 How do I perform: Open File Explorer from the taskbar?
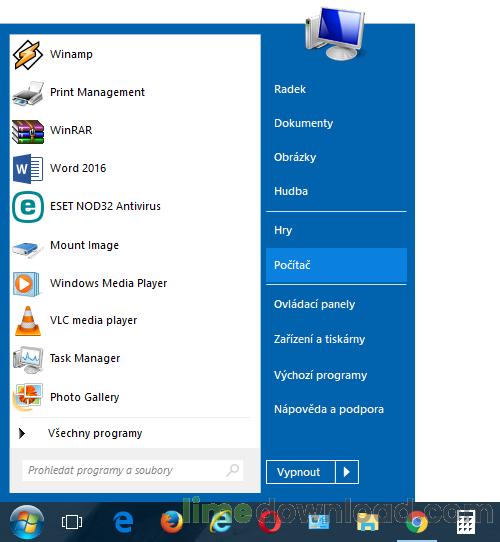click(x=368, y=522)
